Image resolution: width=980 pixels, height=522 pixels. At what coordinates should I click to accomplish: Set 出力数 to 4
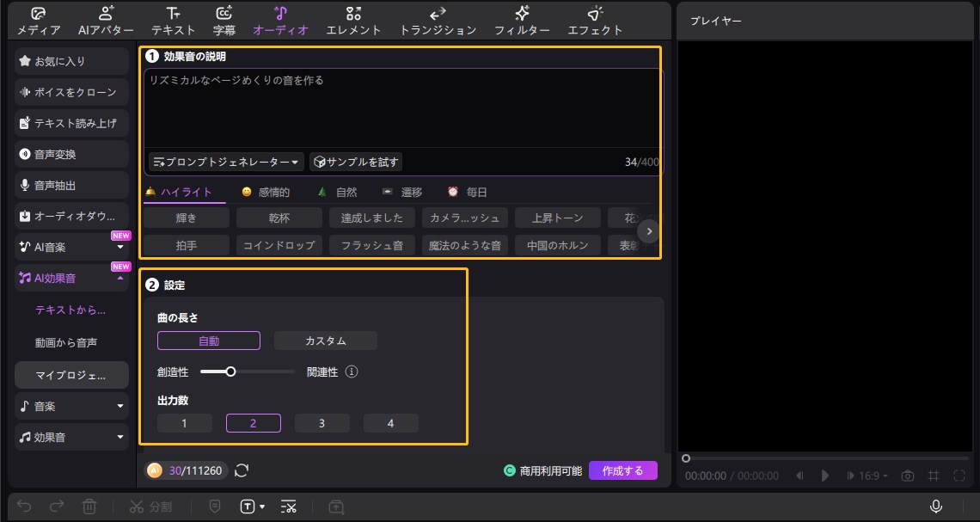(391, 422)
